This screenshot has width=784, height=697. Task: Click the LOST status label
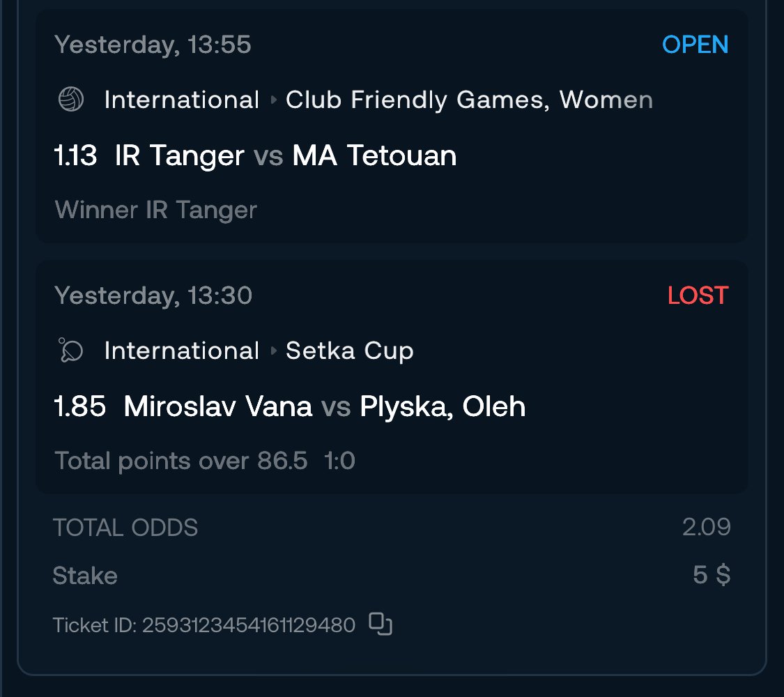[x=698, y=296]
